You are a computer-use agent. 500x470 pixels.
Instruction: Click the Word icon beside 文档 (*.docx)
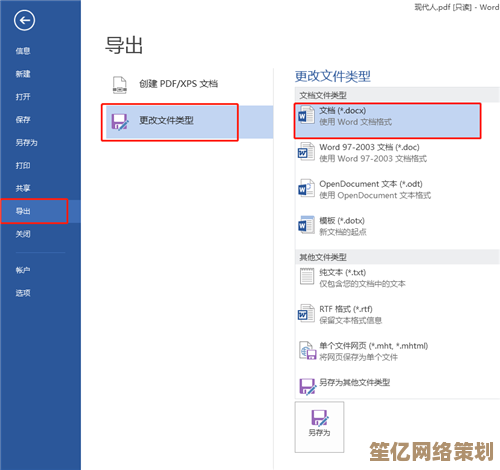pos(306,115)
